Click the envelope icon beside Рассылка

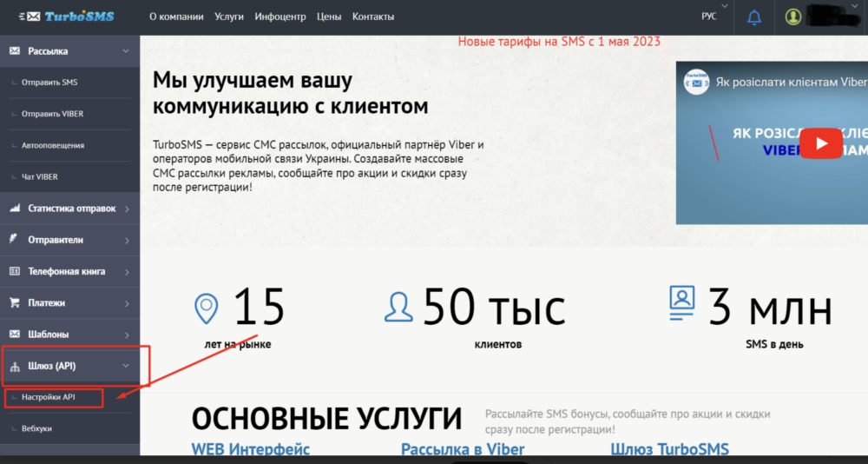coord(15,51)
